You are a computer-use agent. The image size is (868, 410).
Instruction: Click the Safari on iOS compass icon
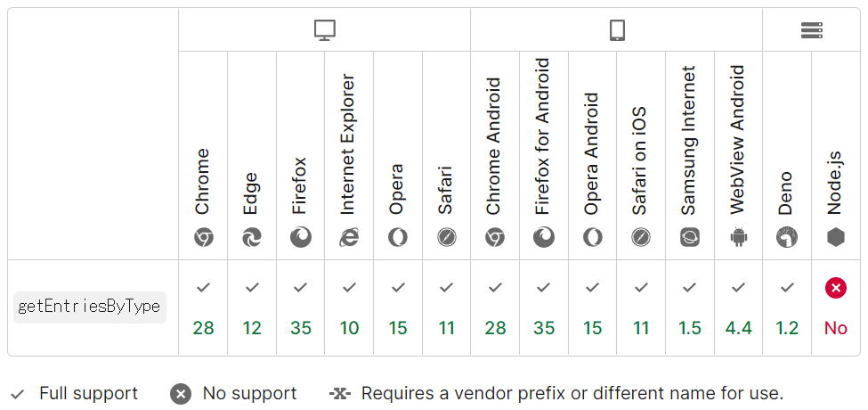641,237
